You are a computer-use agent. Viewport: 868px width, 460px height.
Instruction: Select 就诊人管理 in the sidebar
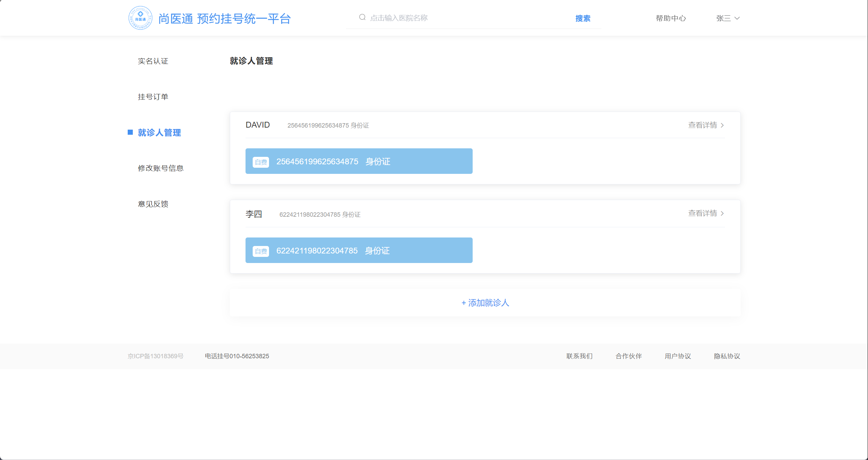[159, 133]
